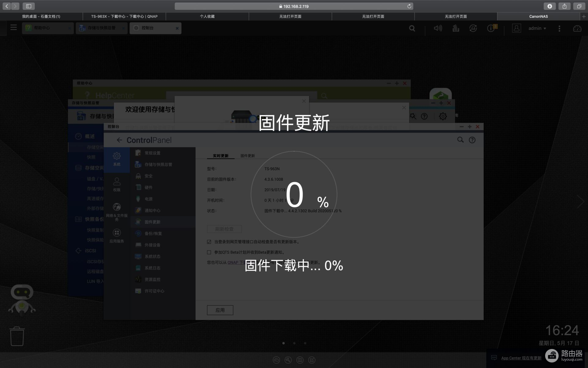Screen dimensions: 588x368
Task: Open the App Center 现在有更新 notification link
Action: point(521,358)
